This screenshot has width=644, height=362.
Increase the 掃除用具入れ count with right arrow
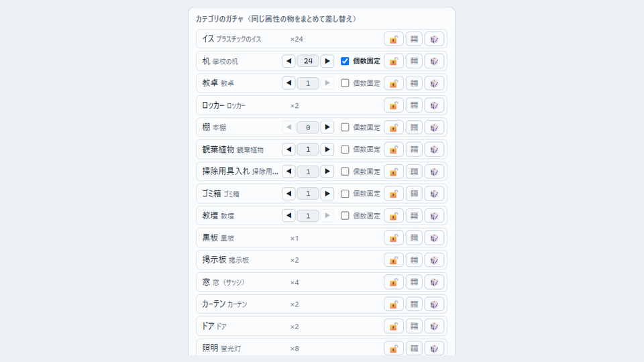tap(327, 172)
